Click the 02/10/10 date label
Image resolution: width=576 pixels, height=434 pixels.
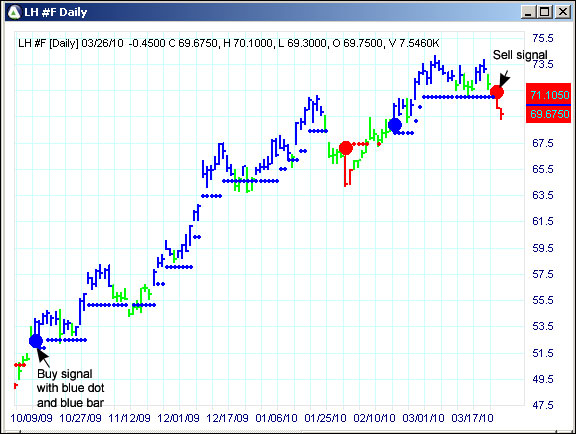point(374,418)
